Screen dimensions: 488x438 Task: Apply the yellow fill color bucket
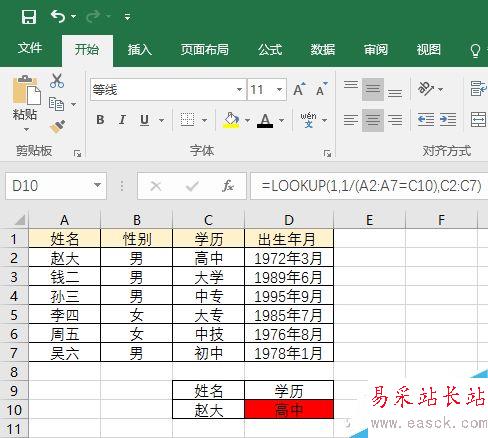[231, 120]
